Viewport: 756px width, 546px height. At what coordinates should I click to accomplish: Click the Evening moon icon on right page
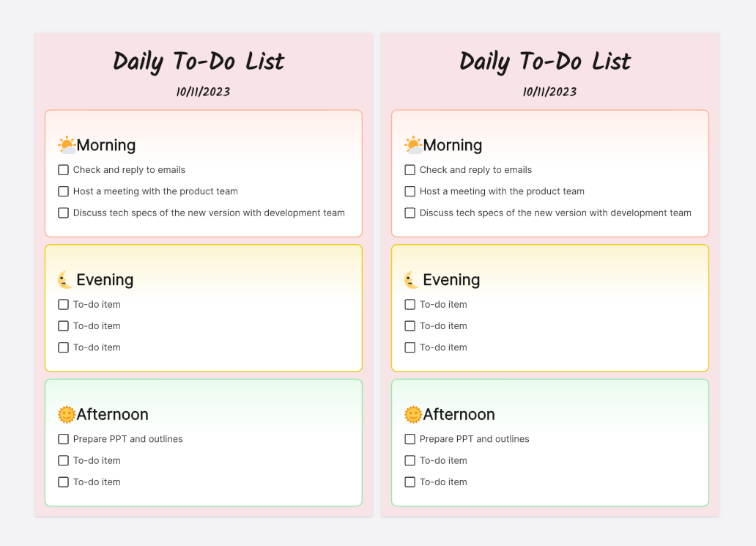point(412,280)
